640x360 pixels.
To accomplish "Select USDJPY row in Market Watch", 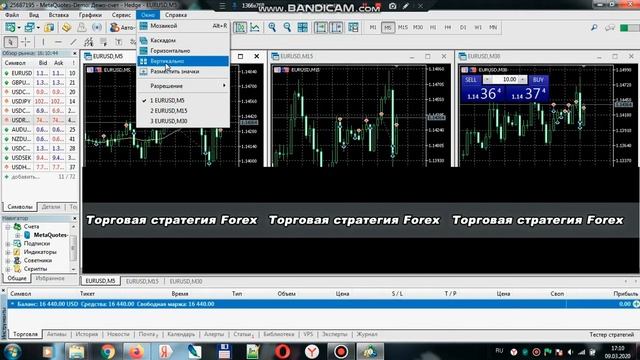I will [40, 101].
